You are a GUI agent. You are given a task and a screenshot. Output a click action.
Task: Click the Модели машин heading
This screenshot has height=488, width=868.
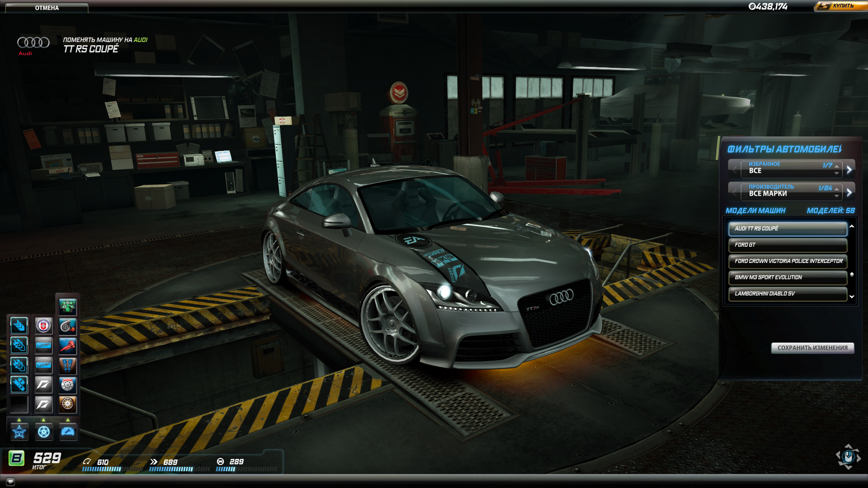(x=755, y=211)
